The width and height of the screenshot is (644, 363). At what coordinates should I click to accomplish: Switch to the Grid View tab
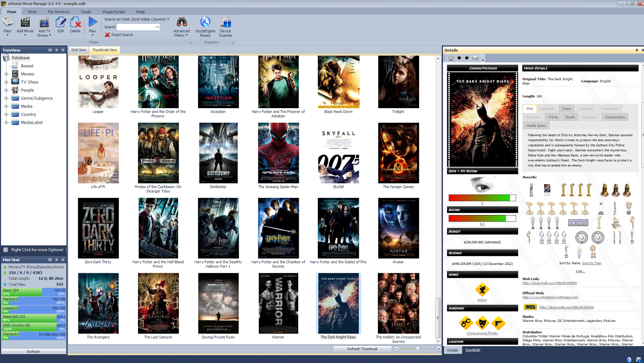[79, 50]
